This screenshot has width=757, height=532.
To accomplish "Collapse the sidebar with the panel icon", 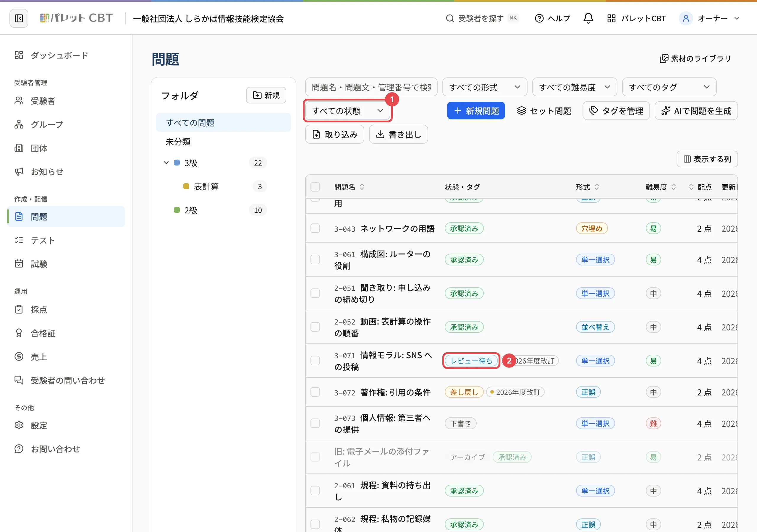I will [19, 18].
